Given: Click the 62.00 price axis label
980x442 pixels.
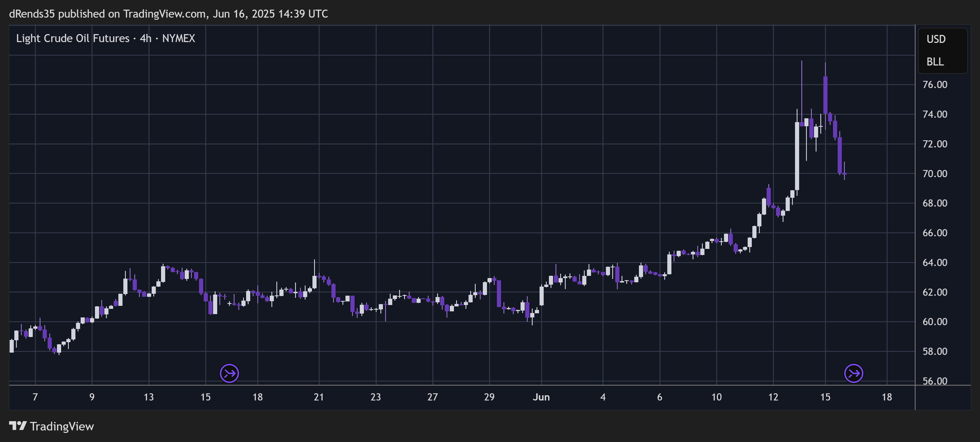Looking at the screenshot, I should point(935,292).
